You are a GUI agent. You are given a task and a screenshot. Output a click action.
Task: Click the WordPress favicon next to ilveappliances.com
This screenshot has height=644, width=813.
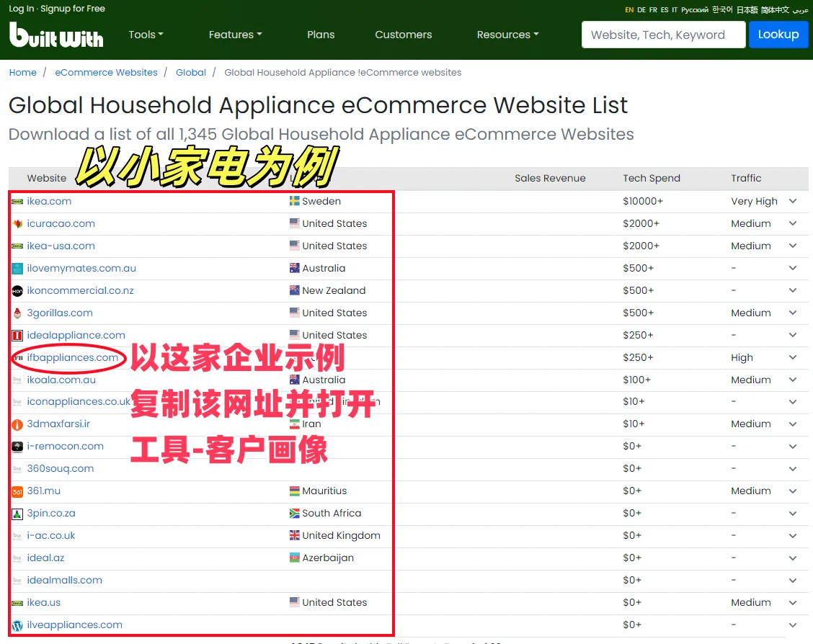[x=17, y=625]
